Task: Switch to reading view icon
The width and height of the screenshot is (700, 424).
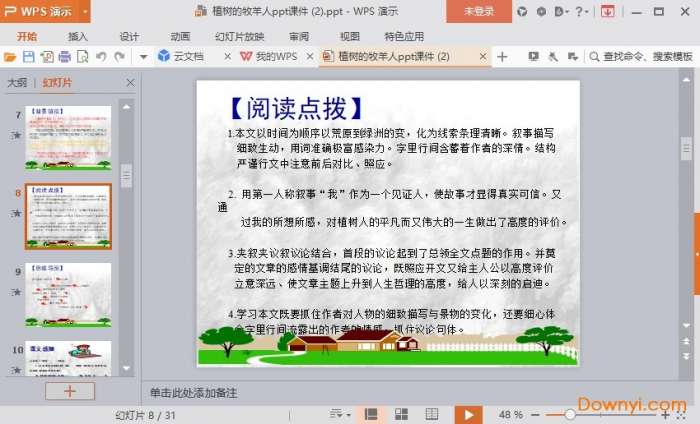Action: pyautogui.click(x=432, y=415)
